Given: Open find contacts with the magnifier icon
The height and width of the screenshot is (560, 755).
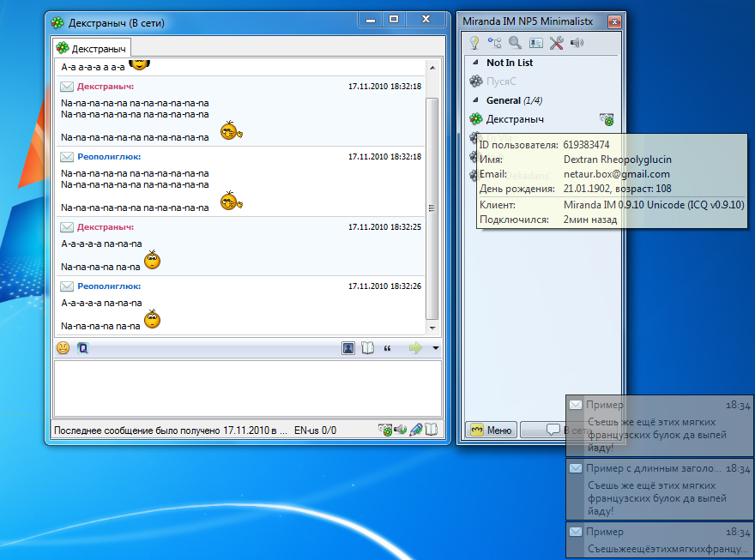Looking at the screenshot, I should click(x=515, y=43).
